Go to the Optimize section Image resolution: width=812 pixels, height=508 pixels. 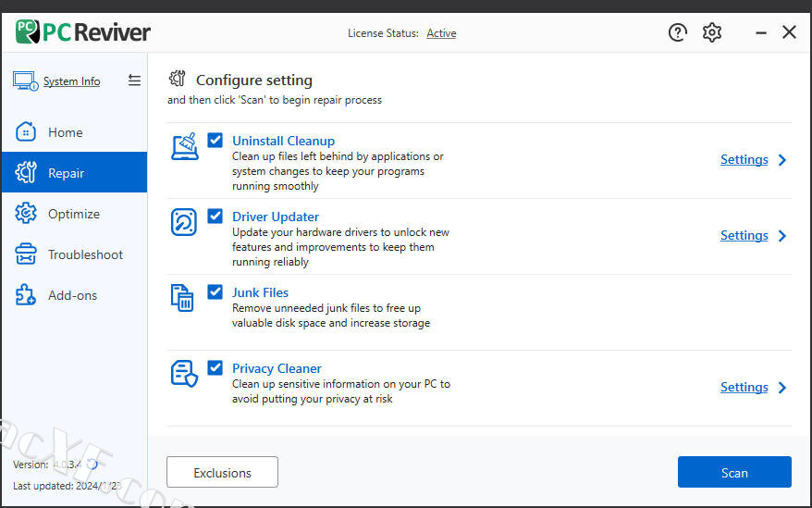(x=73, y=214)
